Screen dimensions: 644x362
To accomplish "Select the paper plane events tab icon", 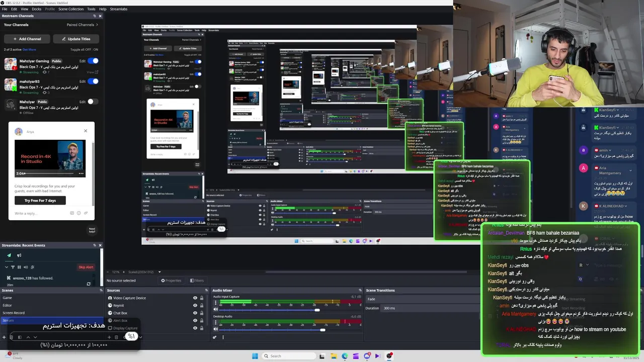I will (x=9, y=255).
